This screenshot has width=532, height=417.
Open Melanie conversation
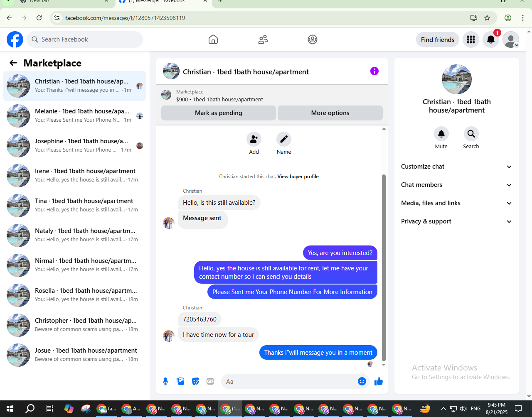[x=75, y=116]
